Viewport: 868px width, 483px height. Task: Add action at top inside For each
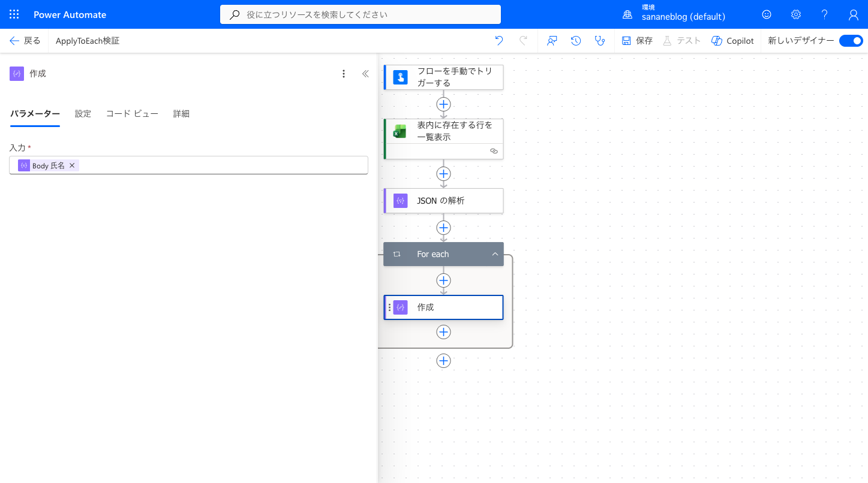click(x=443, y=280)
